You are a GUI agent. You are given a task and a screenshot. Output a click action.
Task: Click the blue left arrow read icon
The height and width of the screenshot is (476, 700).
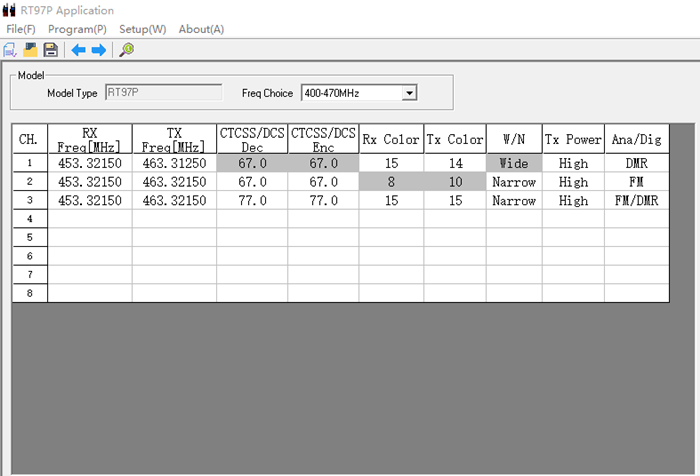78,49
